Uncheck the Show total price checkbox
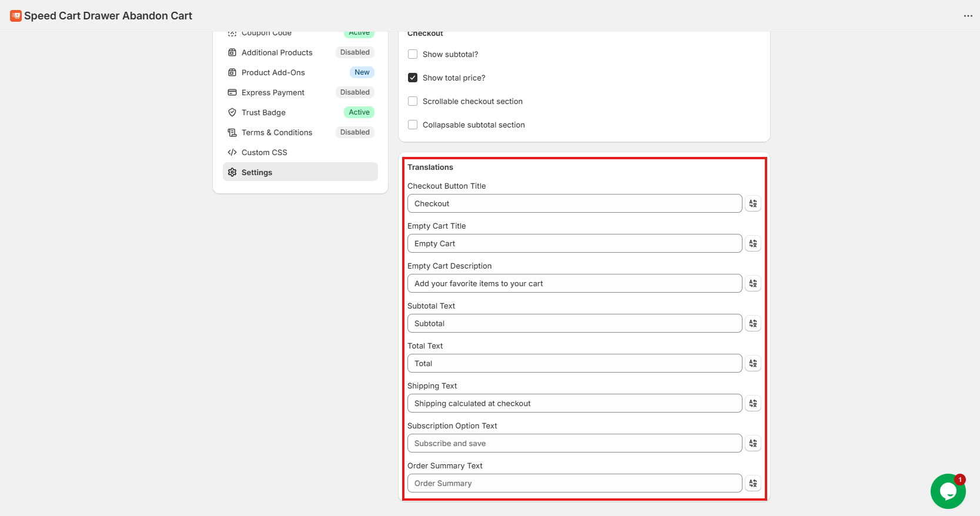The width and height of the screenshot is (980, 516). coord(413,78)
